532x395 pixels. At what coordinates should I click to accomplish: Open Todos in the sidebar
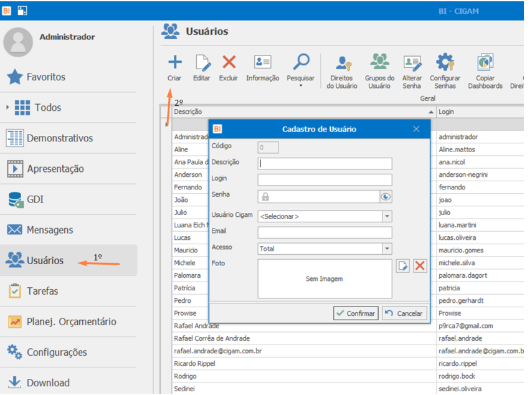(68, 108)
